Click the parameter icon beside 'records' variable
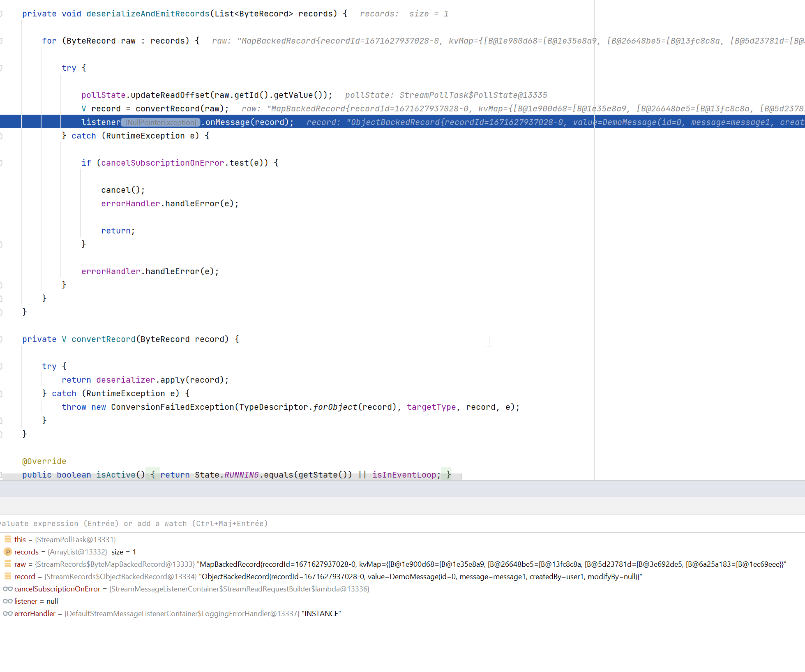Image resolution: width=805 pixels, height=672 pixels. (x=8, y=552)
